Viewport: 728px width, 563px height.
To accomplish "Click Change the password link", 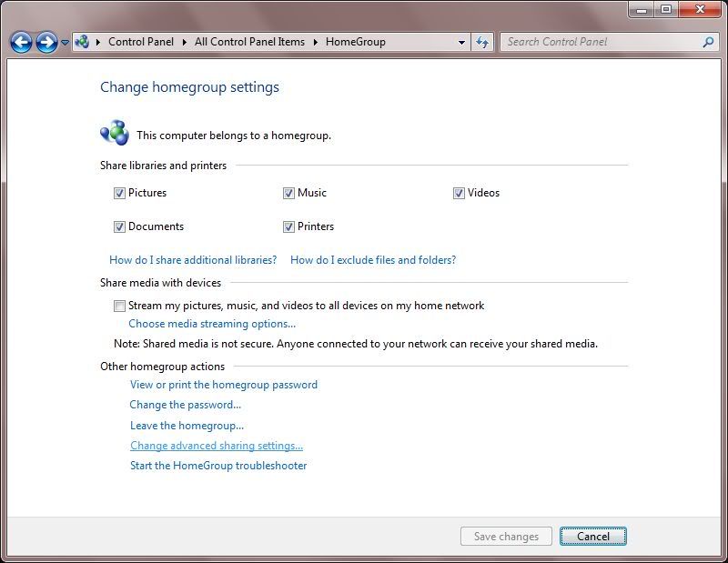I will tap(186, 405).
